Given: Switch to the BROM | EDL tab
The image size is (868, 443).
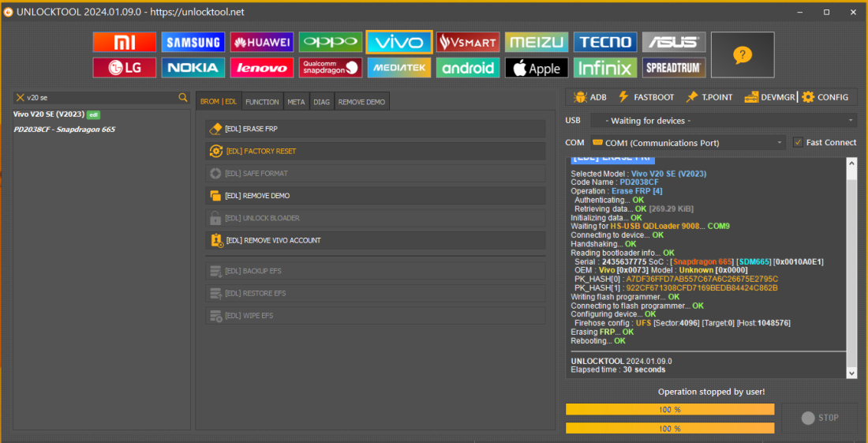Looking at the screenshot, I should point(219,102).
